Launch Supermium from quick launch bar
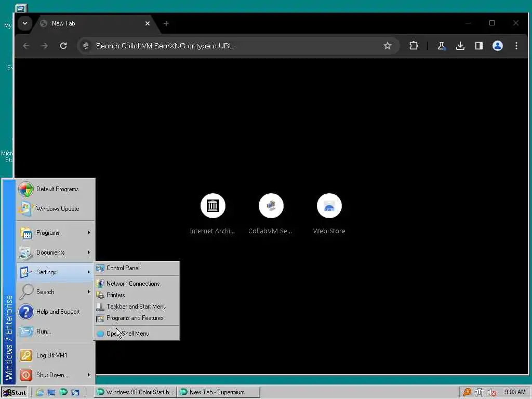Viewport: 532px width, 399px height. (63, 392)
